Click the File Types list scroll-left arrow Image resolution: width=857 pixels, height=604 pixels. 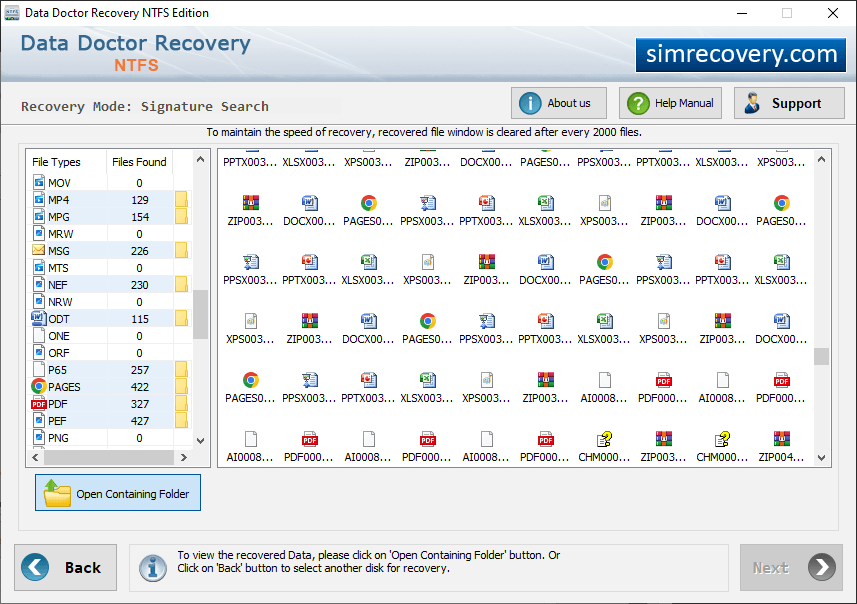[x=36, y=458]
